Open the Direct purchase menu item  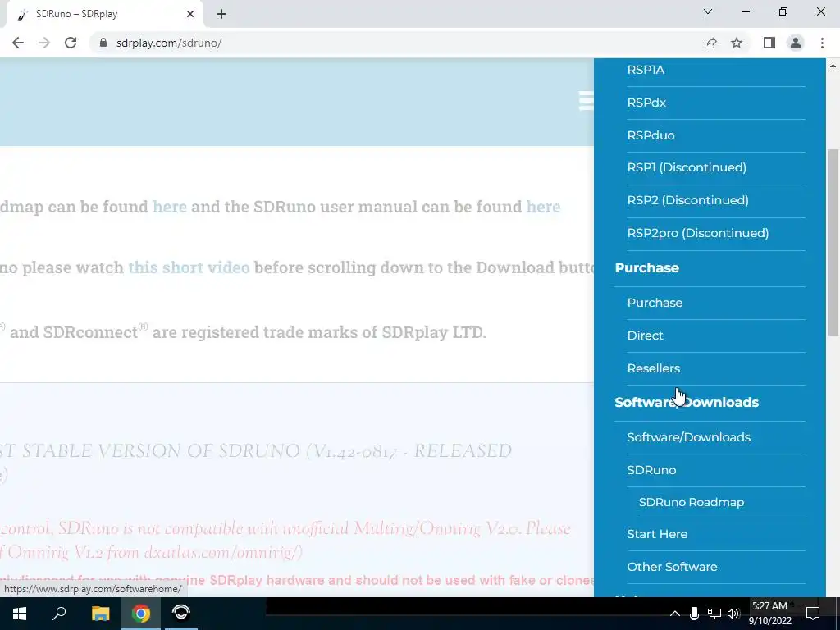coord(645,336)
